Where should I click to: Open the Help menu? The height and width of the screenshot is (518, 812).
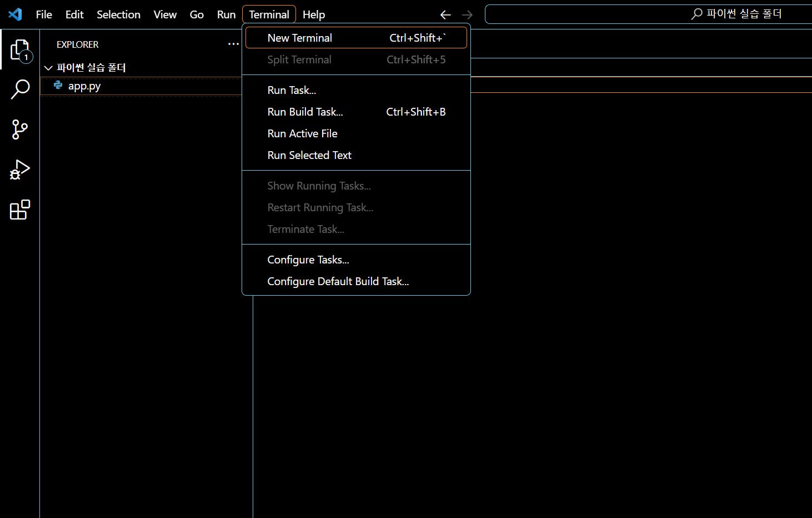[x=314, y=14]
